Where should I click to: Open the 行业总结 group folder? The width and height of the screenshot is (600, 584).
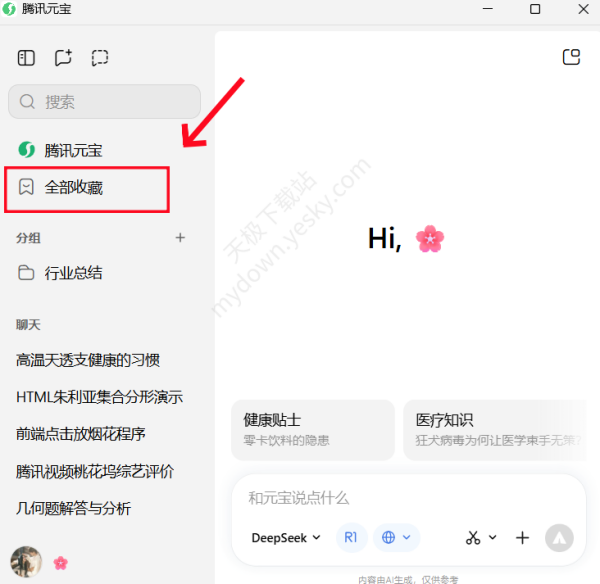pos(73,273)
